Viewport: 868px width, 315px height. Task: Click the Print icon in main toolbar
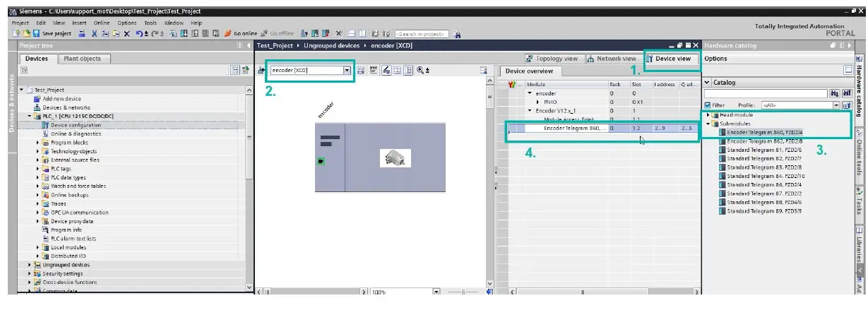(x=82, y=33)
